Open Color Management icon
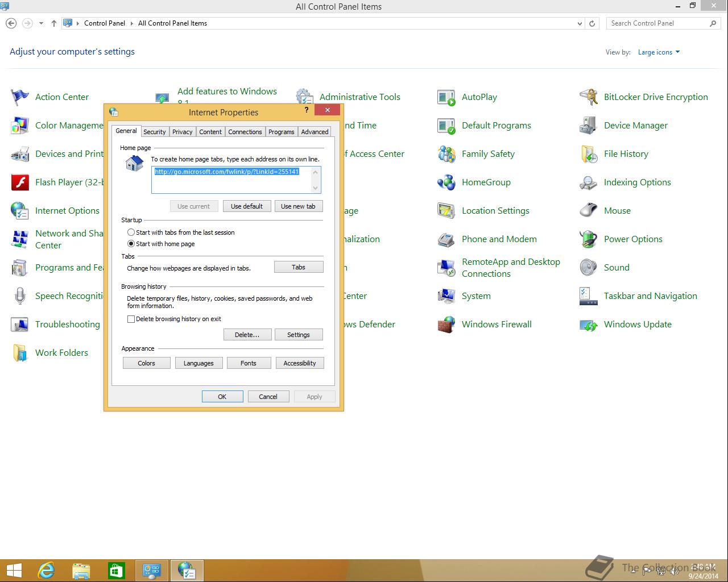This screenshot has width=728, height=582. (x=20, y=126)
